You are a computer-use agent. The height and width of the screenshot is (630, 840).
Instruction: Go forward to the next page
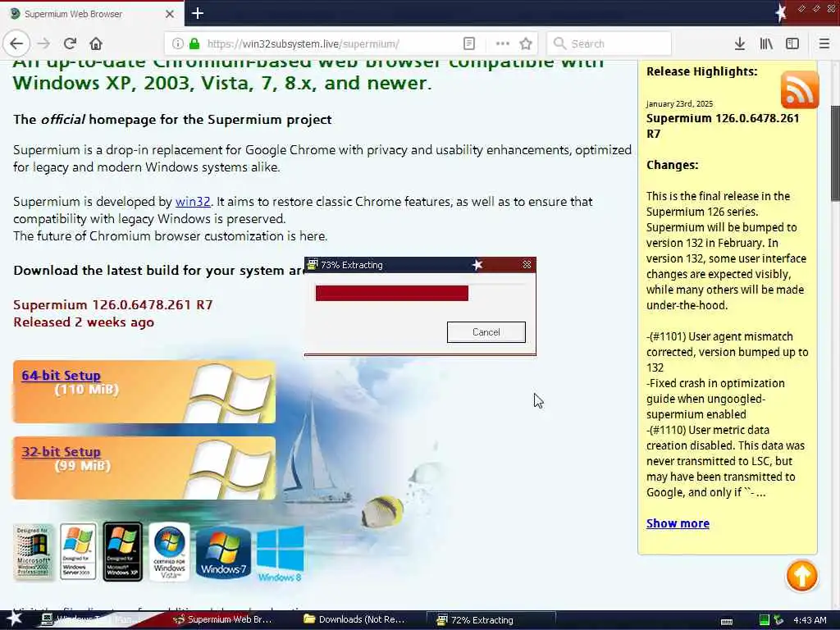click(44, 43)
